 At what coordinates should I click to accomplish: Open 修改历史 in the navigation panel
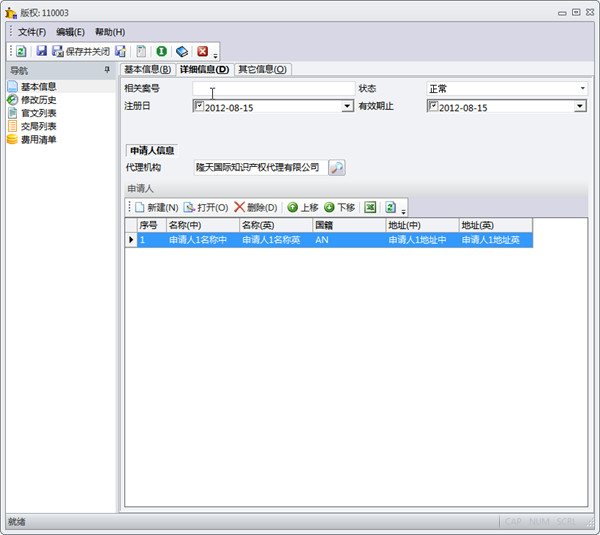point(38,100)
